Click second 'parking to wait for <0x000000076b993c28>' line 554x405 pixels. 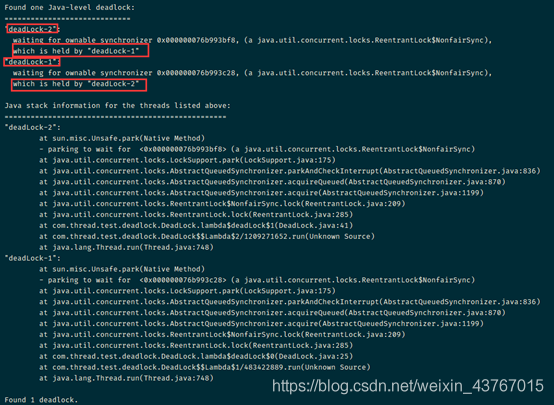point(257,280)
